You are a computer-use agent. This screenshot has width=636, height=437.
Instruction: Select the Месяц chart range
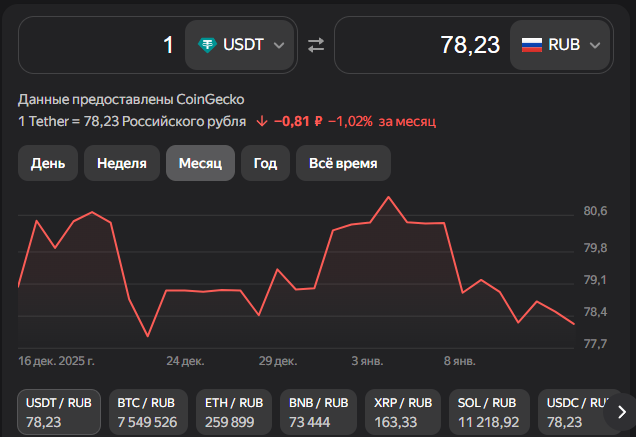200,163
